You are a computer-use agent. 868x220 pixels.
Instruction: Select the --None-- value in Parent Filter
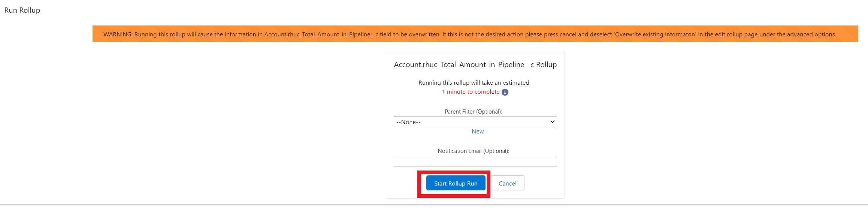[408, 122]
